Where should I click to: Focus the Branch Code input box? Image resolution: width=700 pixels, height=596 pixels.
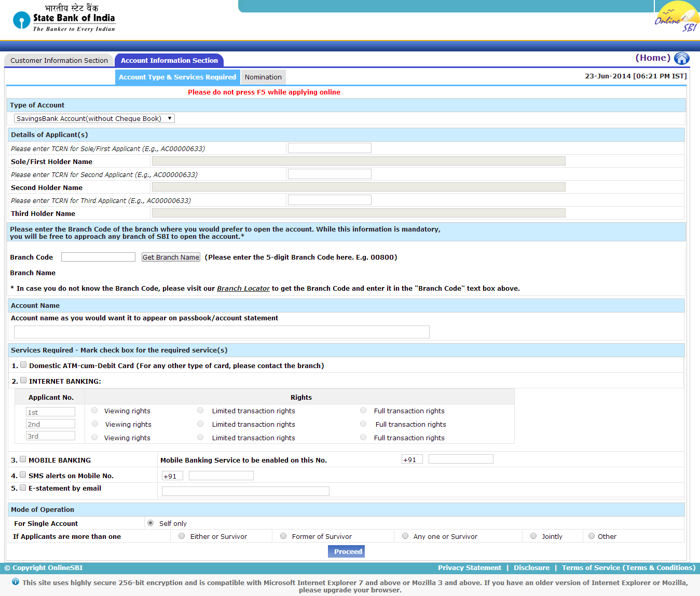click(x=98, y=257)
